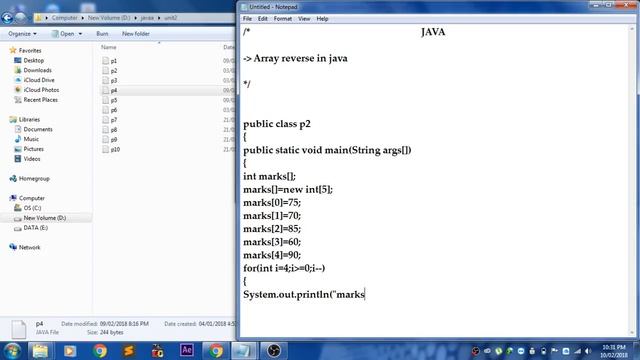
Task: Open the Chrome icon right of After Effects
Action: tap(216, 351)
